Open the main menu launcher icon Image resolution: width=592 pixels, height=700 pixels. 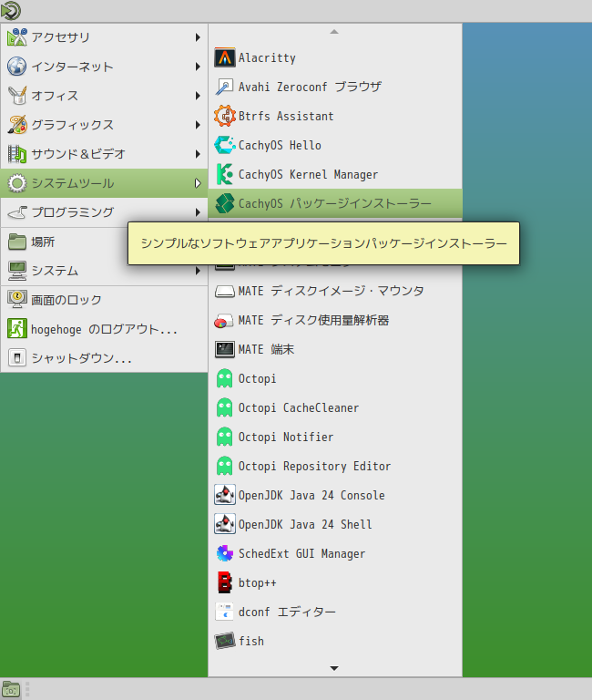pyautogui.click(x=11, y=11)
